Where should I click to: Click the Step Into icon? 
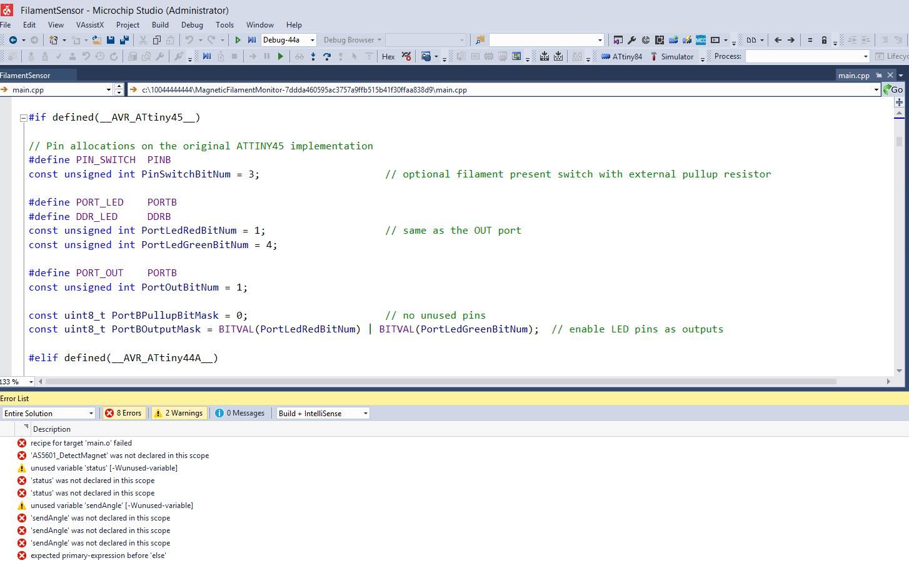pos(313,56)
